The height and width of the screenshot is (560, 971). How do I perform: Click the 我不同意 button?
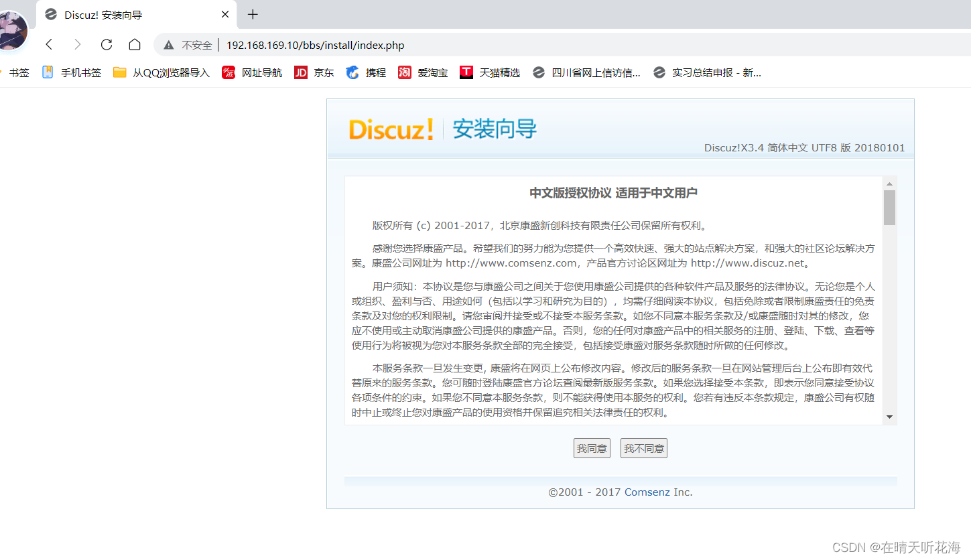[x=644, y=448]
